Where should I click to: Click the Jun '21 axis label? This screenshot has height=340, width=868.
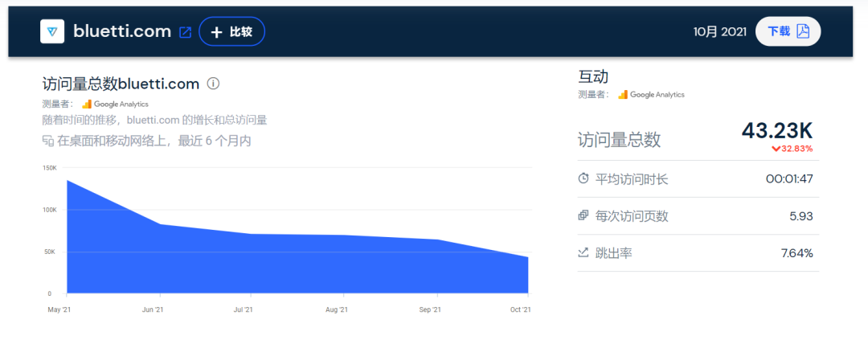click(152, 310)
